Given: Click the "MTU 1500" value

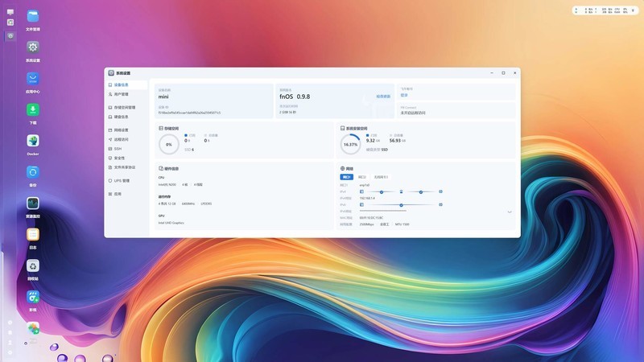Looking at the screenshot, I should pyautogui.click(x=402, y=224).
